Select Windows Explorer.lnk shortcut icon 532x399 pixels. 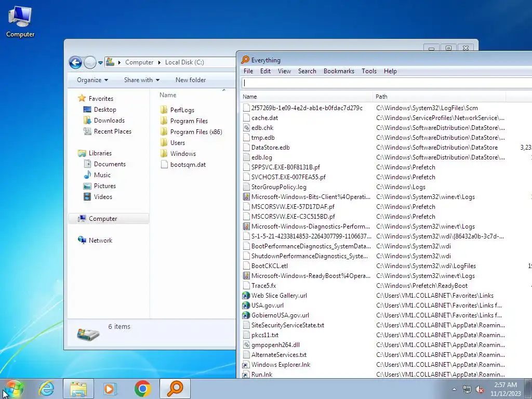(x=246, y=365)
